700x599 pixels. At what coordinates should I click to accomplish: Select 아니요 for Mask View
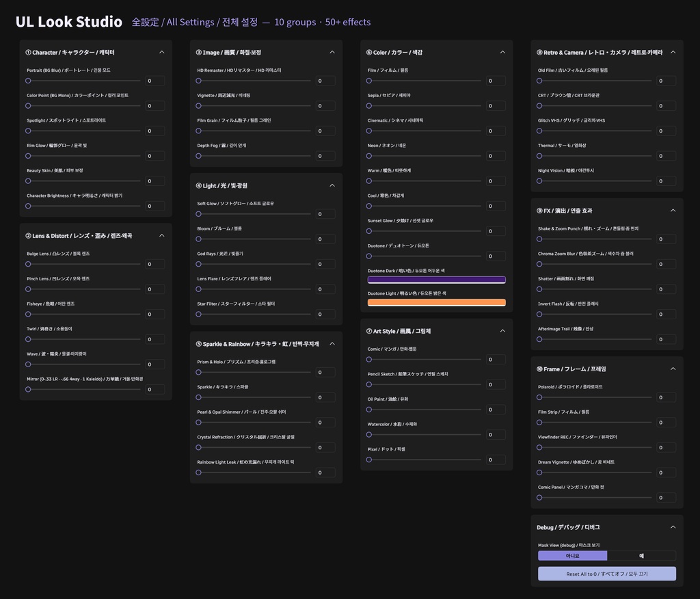(572, 556)
